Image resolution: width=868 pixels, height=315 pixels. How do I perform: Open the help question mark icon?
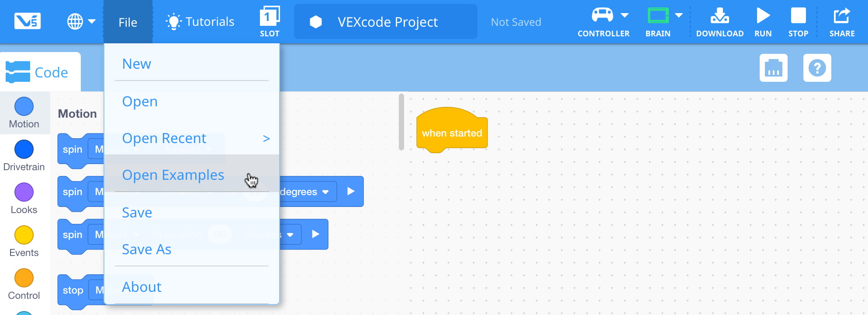click(x=817, y=68)
